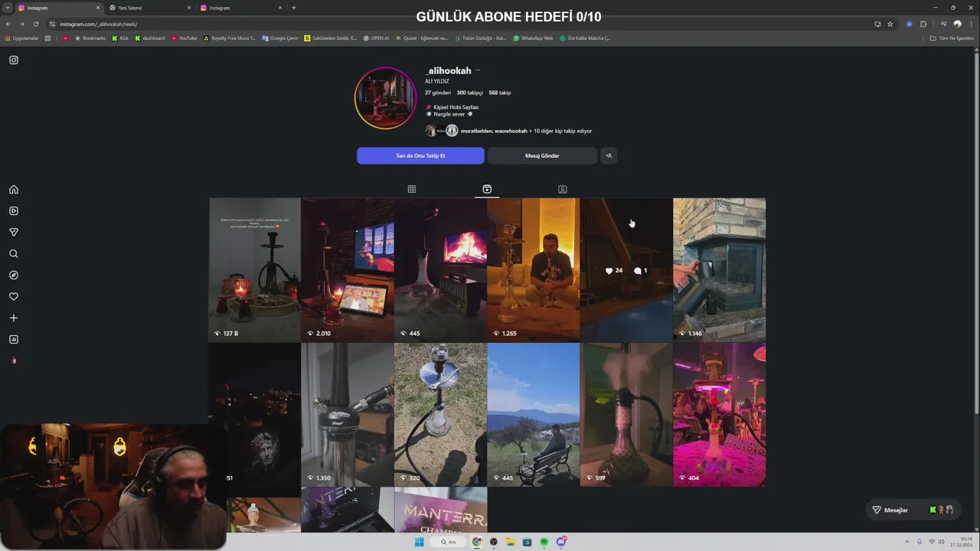Image resolution: width=980 pixels, height=551 pixels.
Task: Switch to the tagged photos tab
Action: pyautogui.click(x=563, y=189)
